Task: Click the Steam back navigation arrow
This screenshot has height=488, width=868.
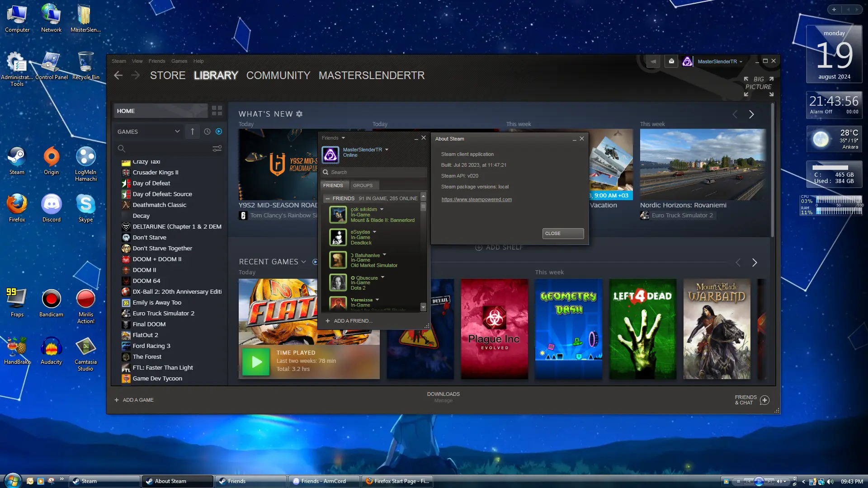Action: click(118, 75)
